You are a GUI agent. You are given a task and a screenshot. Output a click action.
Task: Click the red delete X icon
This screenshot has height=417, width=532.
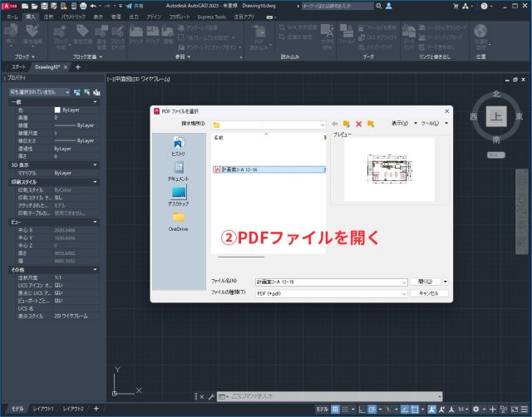359,123
